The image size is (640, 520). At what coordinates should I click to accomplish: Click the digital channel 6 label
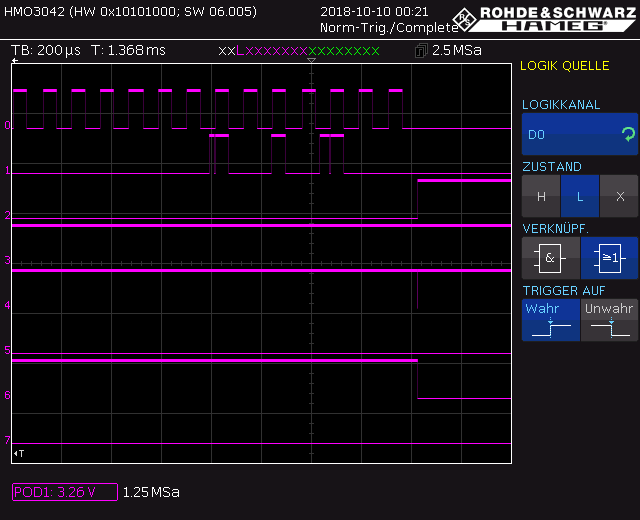click(x=7, y=395)
